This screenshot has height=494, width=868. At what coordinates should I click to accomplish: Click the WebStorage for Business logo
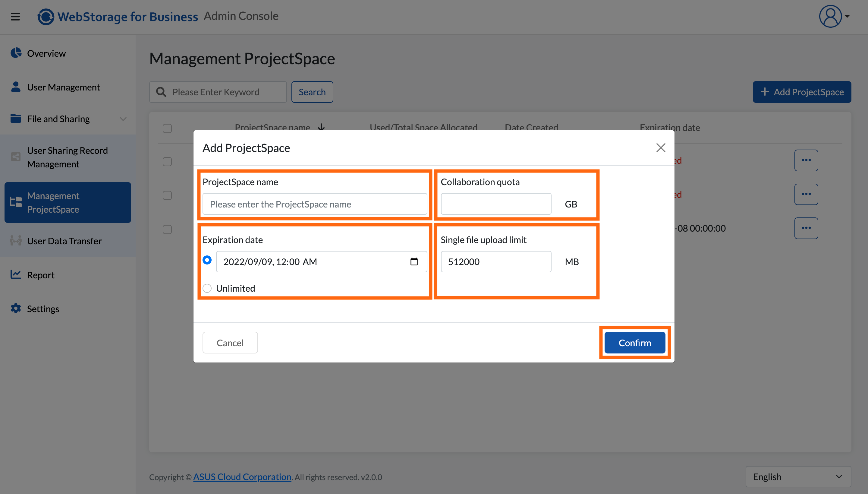(117, 16)
